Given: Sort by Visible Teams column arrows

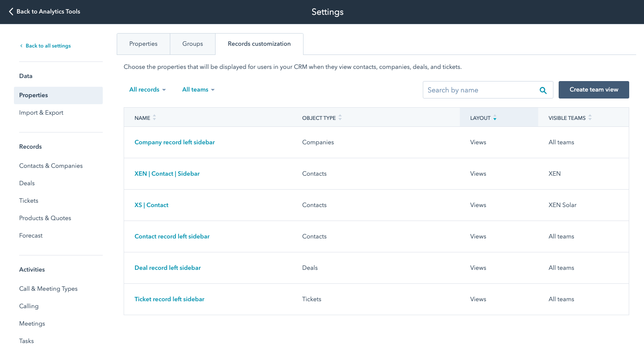Looking at the screenshot, I should coord(590,118).
